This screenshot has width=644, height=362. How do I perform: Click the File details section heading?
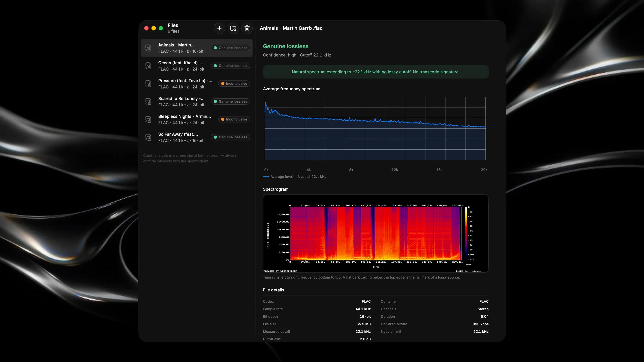coord(273,290)
